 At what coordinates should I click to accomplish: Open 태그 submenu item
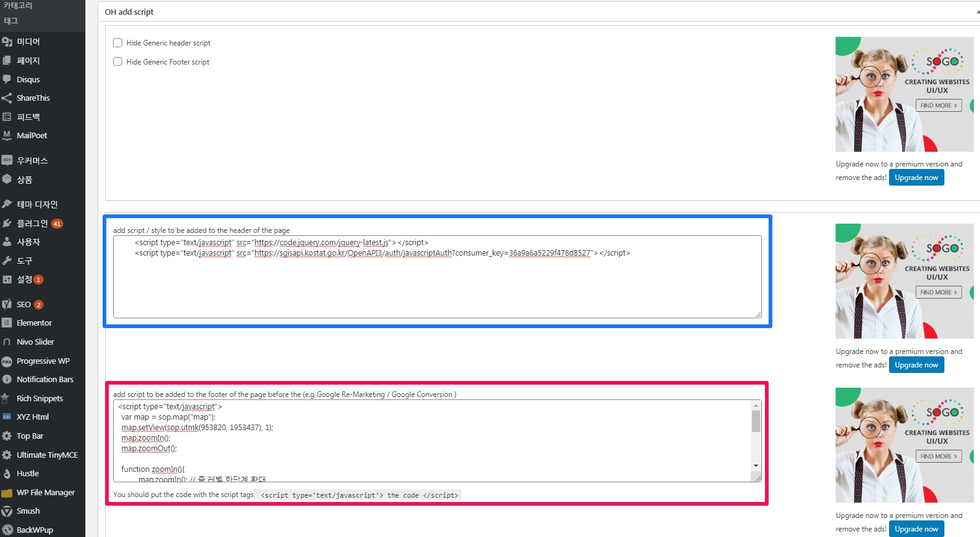[10, 21]
